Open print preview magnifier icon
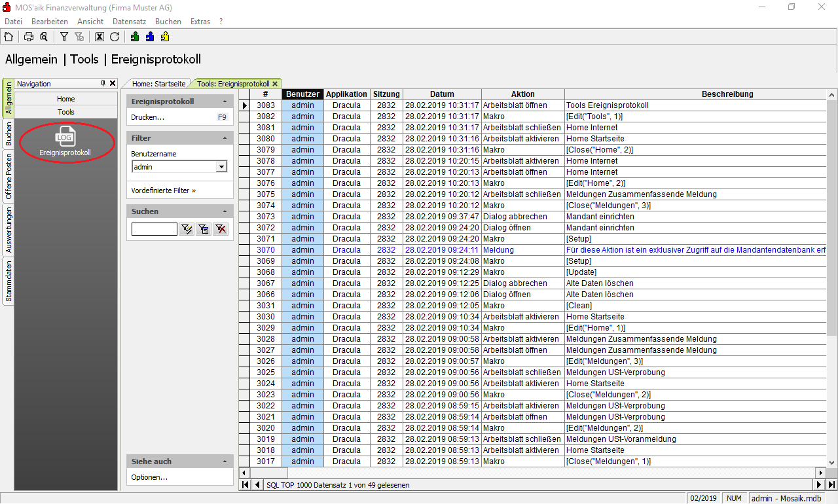 43,37
